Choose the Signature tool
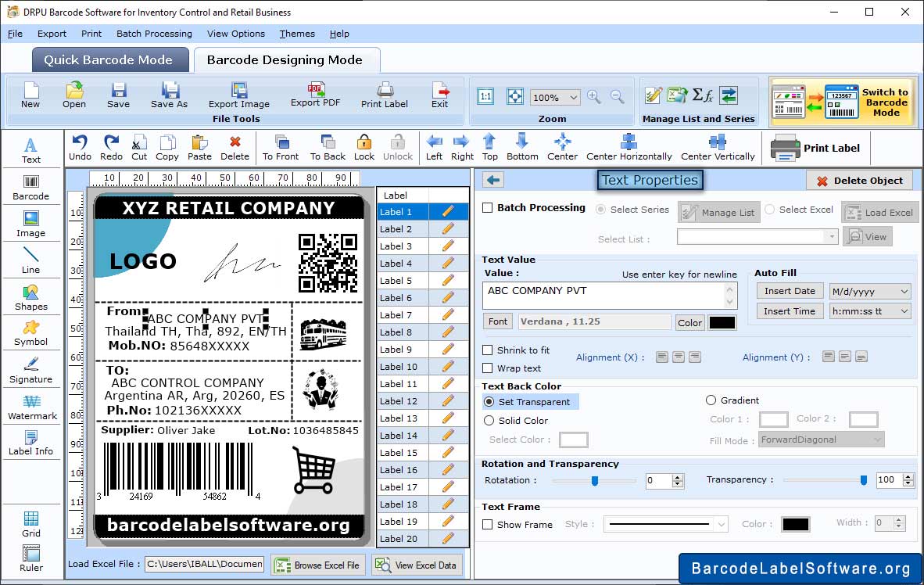924x585 pixels. pyautogui.click(x=30, y=371)
